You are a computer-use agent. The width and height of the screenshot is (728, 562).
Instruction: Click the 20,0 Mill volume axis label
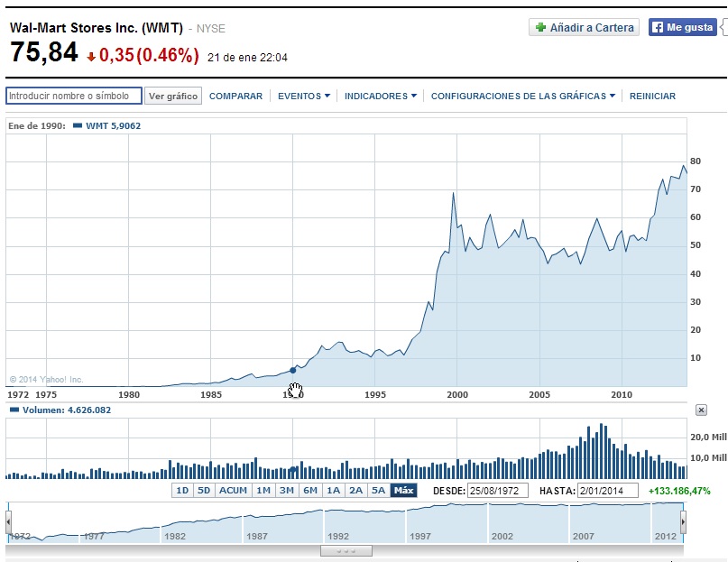(708, 437)
